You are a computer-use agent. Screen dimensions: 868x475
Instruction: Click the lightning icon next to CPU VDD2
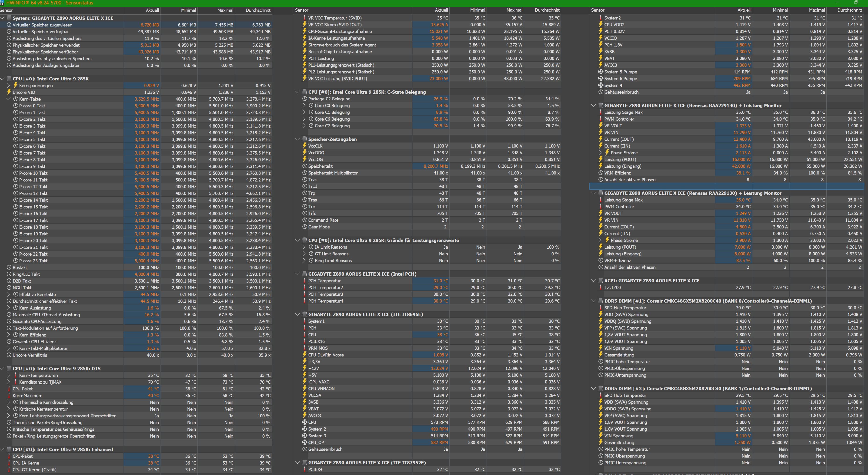click(601, 25)
